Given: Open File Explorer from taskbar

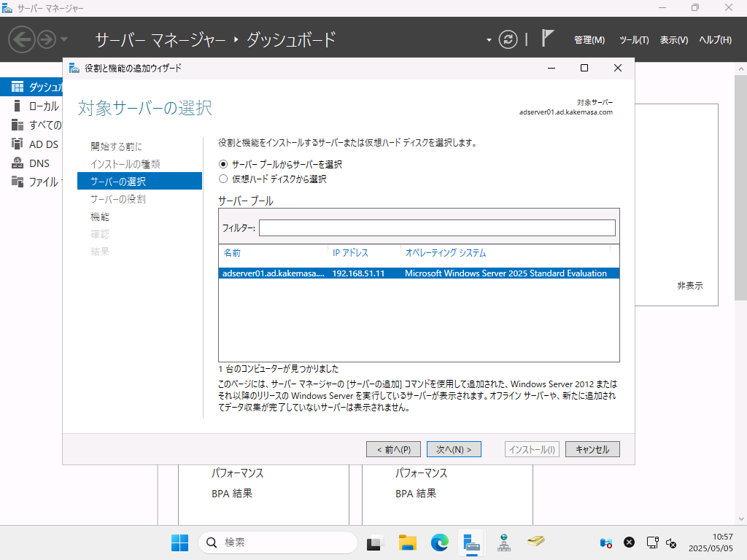Looking at the screenshot, I should pyautogui.click(x=407, y=542).
